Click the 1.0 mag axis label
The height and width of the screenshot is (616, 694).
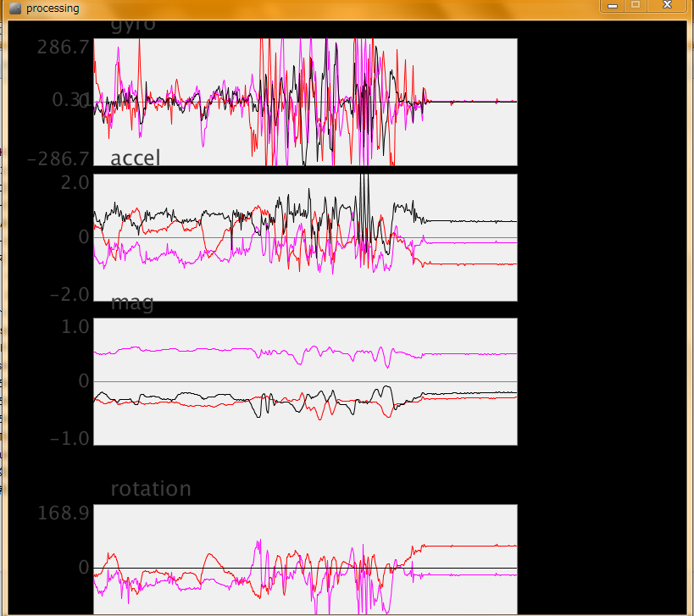[x=75, y=326]
